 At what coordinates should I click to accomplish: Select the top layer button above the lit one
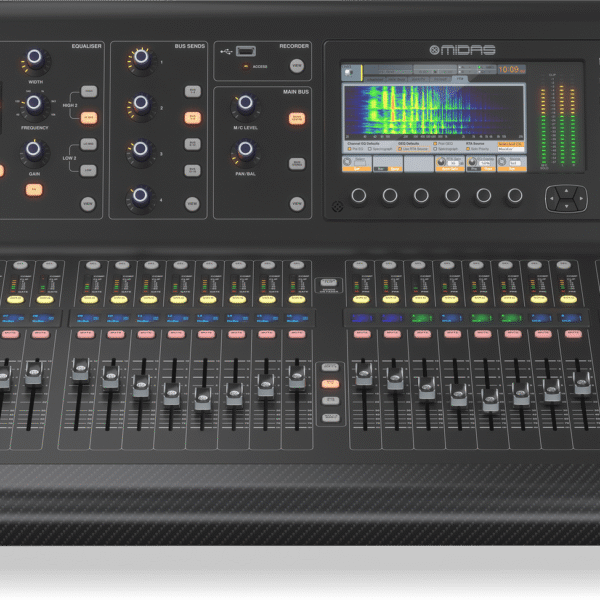[330, 367]
